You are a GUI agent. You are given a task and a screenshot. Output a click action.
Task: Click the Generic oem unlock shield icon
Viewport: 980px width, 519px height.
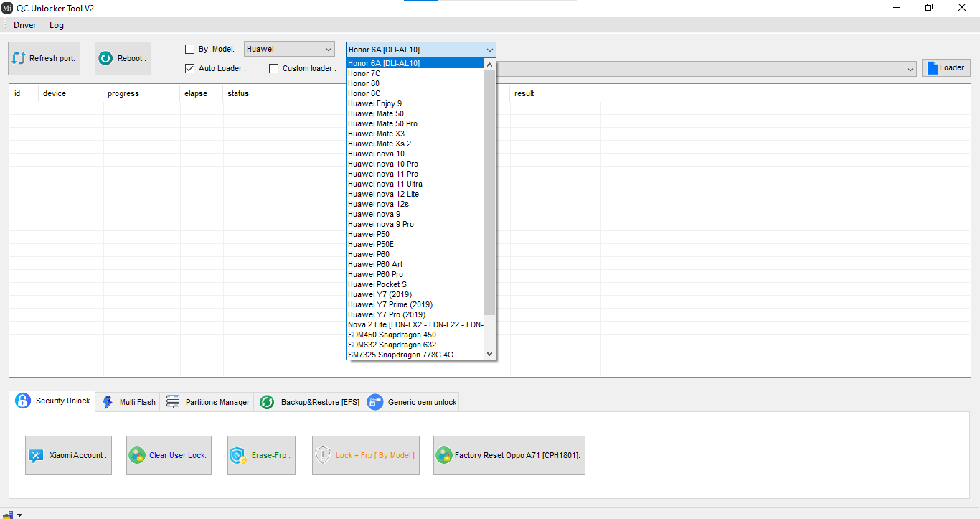click(x=374, y=402)
